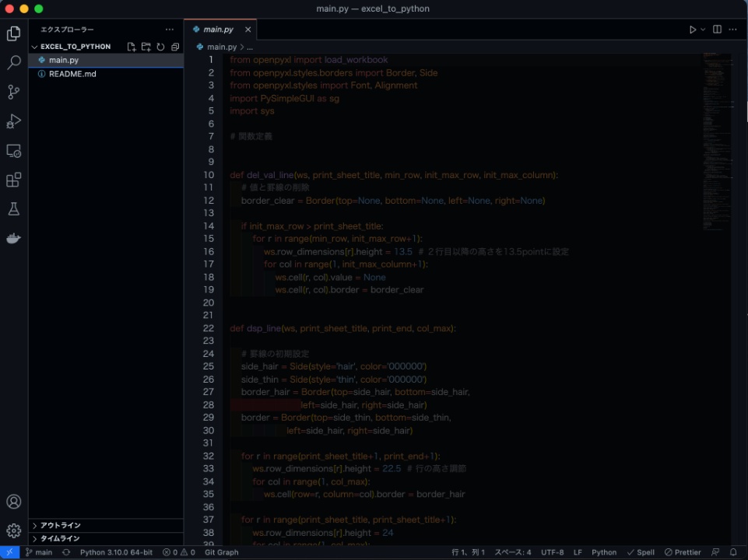Open the Search view in activity bar
The height and width of the screenshot is (560, 748).
point(13,63)
